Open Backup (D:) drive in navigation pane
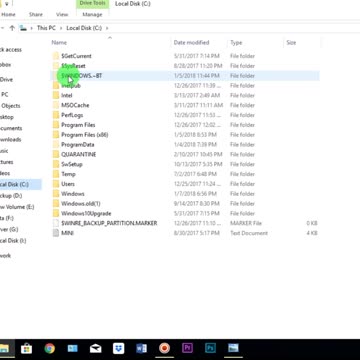The image size is (360, 360). [11, 196]
